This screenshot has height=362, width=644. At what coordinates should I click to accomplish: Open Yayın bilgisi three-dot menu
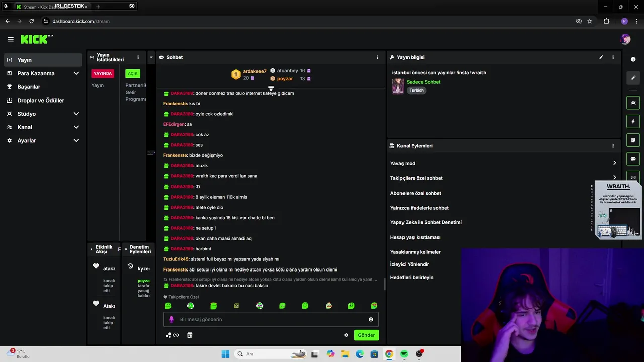point(613,57)
